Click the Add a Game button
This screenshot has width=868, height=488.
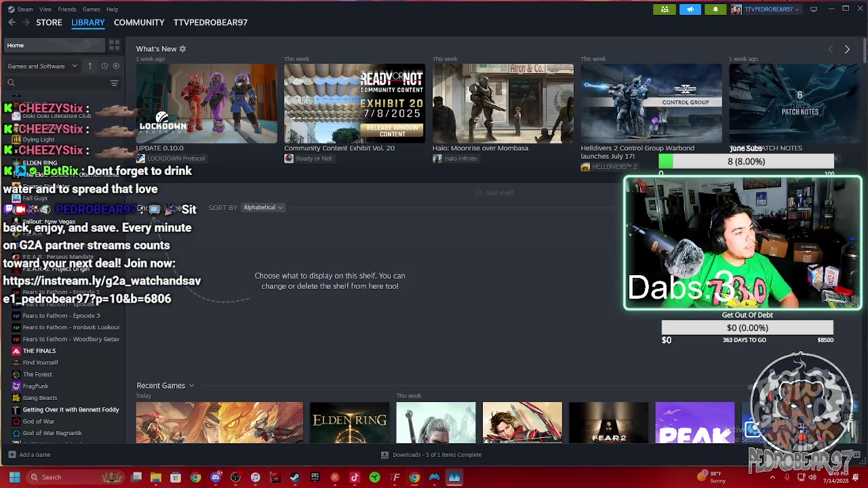pos(29,455)
